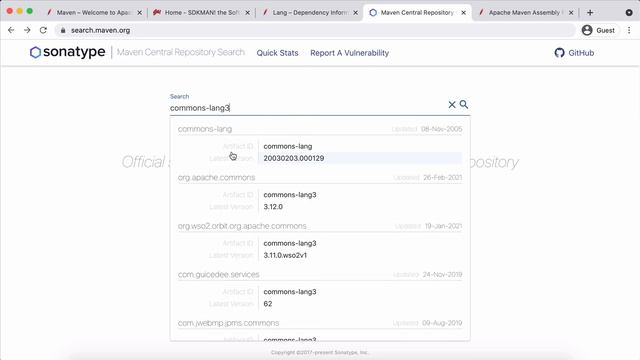Close the Apache Maven Assembly tab

point(571,13)
